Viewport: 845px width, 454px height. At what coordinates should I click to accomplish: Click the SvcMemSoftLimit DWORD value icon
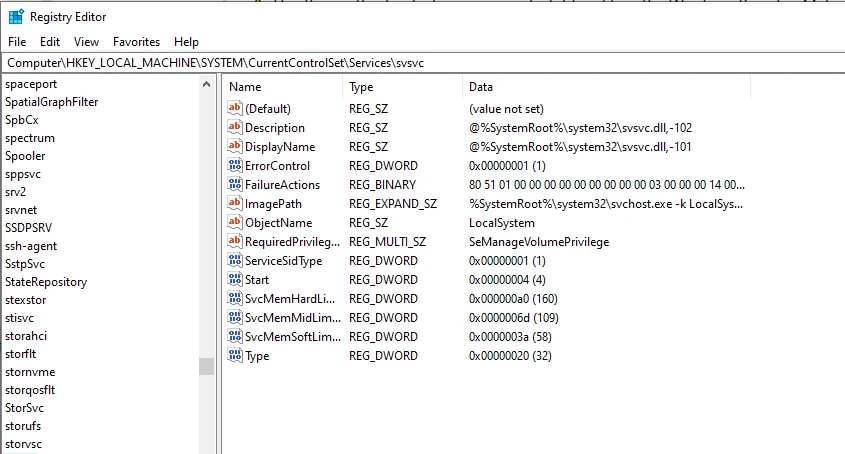tap(234, 336)
